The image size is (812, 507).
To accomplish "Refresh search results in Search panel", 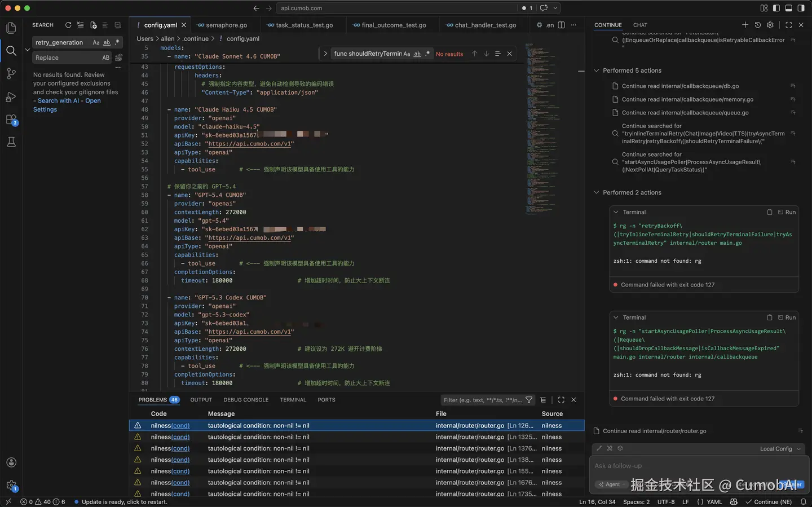I will pos(68,25).
